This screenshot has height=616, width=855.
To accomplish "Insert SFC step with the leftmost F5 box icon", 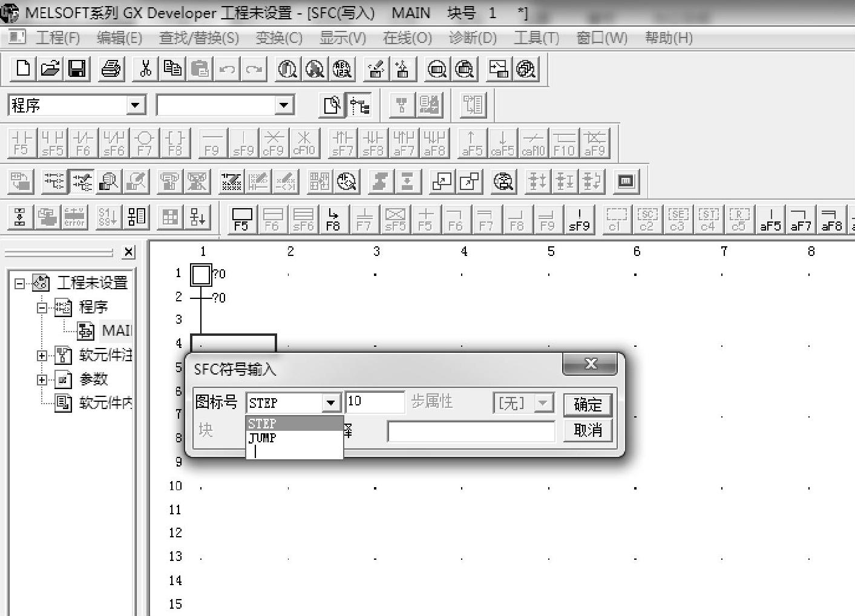I will 241,219.
